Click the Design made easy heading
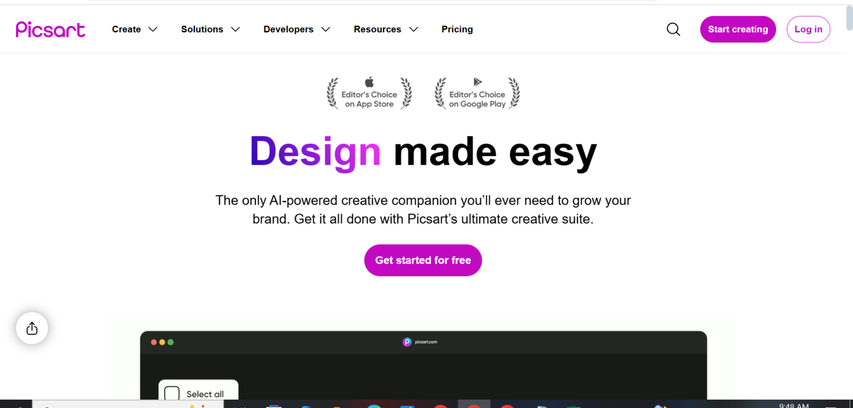The image size is (853, 408). point(423,152)
